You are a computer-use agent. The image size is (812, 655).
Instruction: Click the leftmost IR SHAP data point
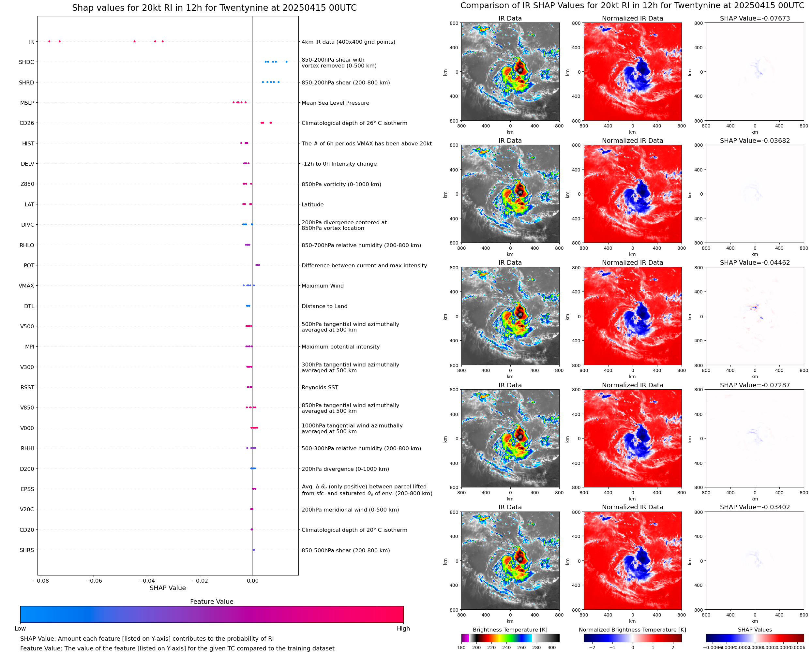pyautogui.click(x=50, y=41)
